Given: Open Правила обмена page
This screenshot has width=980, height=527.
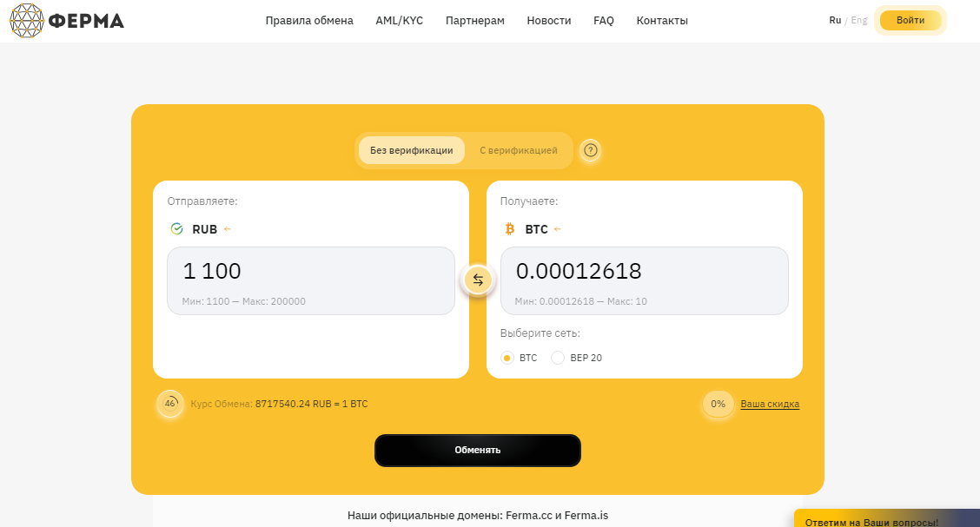Looking at the screenshot, I should coord(309,21).
